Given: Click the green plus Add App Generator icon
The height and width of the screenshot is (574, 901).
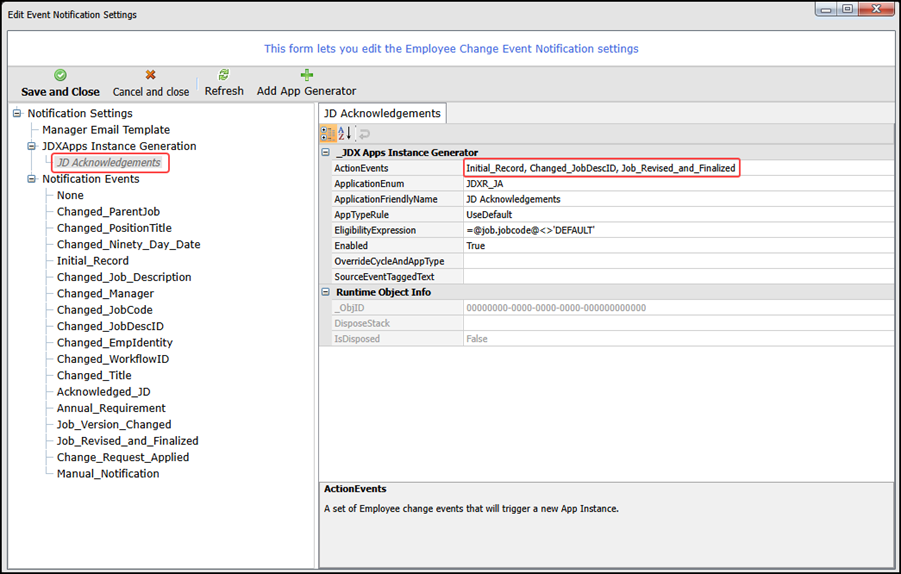Looking at the screenshot, I should point(306,76).
